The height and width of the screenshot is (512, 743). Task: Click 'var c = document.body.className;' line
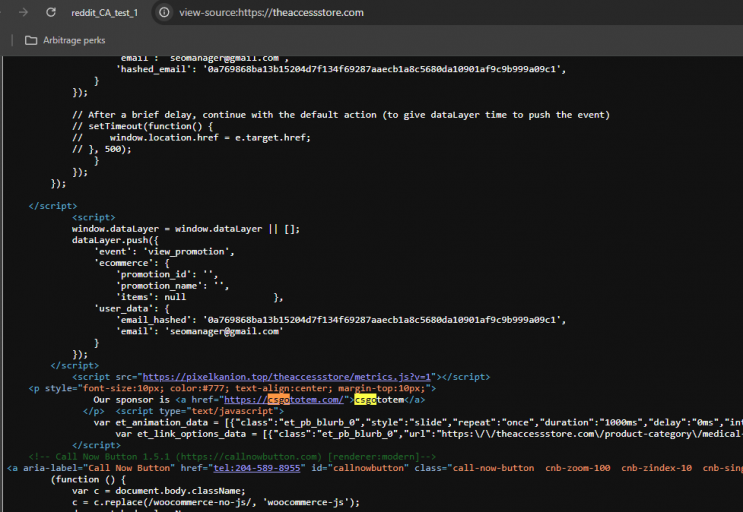point(159,491)
